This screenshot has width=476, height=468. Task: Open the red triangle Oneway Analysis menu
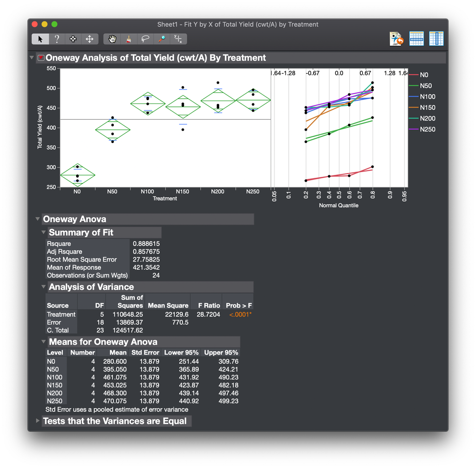coord(41,58)
